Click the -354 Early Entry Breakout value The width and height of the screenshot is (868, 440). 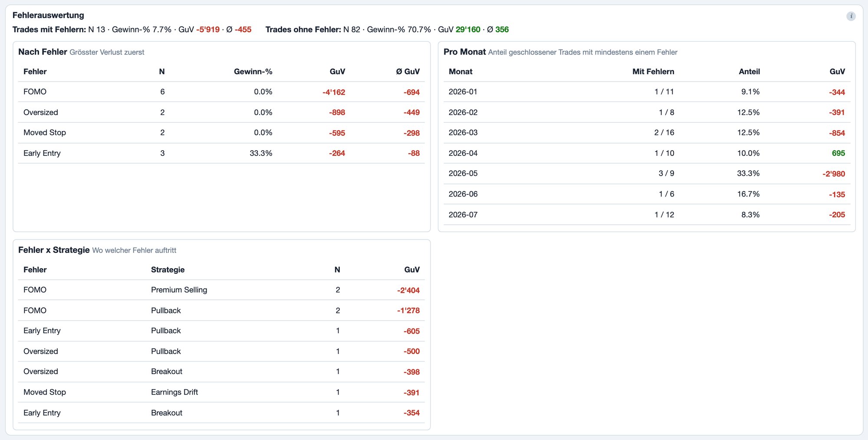pyautogui.click(x=411, y=413)
